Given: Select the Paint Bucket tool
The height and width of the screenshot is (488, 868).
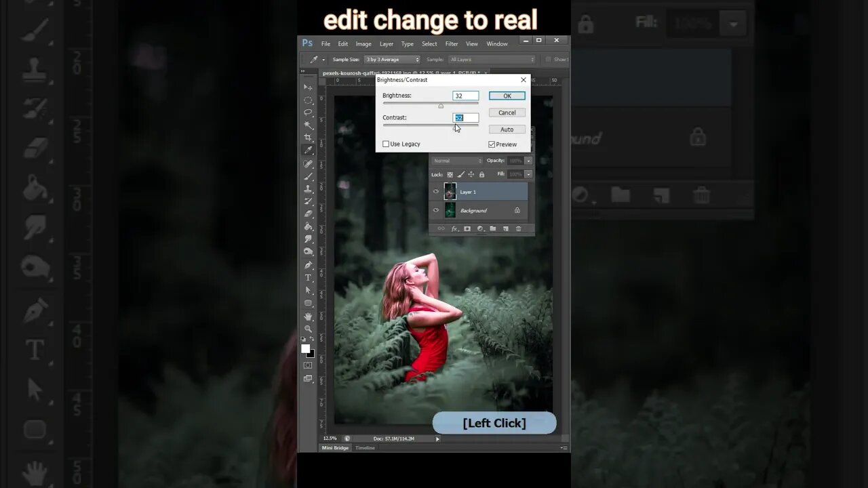Looking at the screenshot, I should [308, 226].
